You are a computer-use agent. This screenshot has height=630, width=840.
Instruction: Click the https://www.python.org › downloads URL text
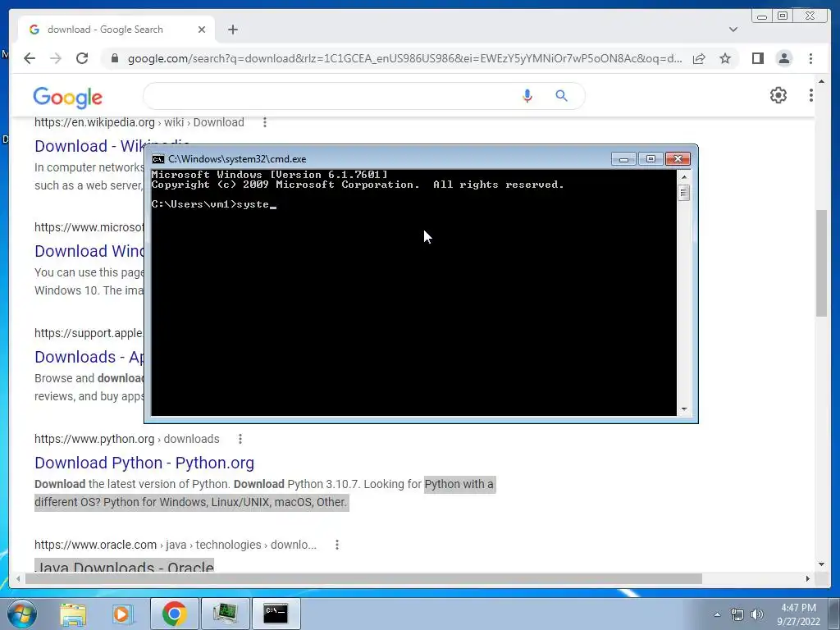point(127,440)
